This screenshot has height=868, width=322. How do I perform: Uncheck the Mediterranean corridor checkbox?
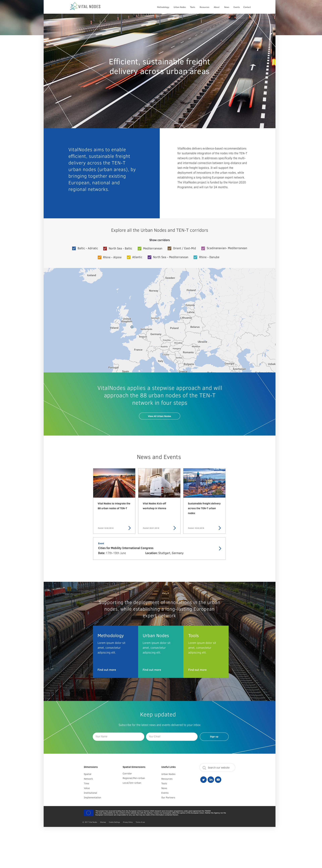tap(139, 248)
